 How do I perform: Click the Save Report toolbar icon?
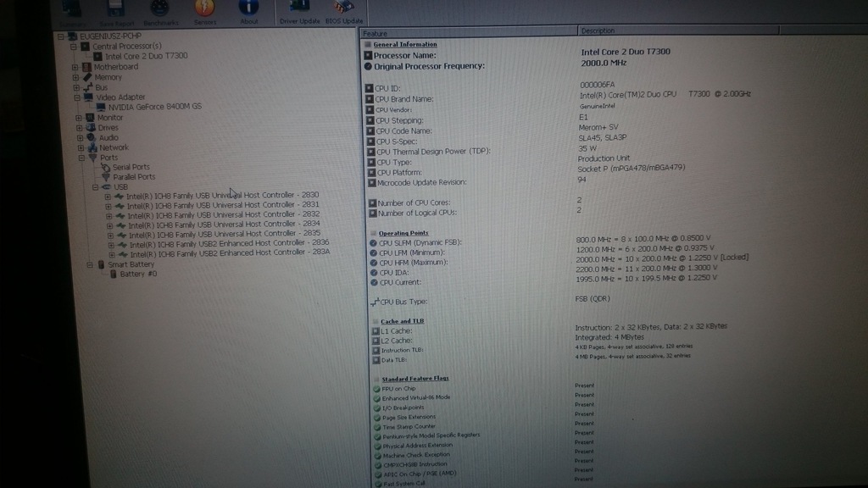(x=117, y=14)
